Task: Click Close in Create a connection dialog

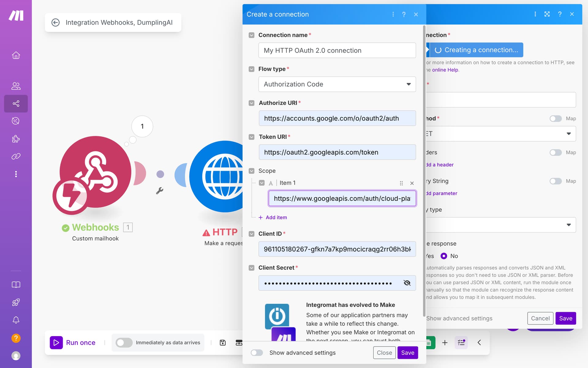Action: click(x=384, y=353)
